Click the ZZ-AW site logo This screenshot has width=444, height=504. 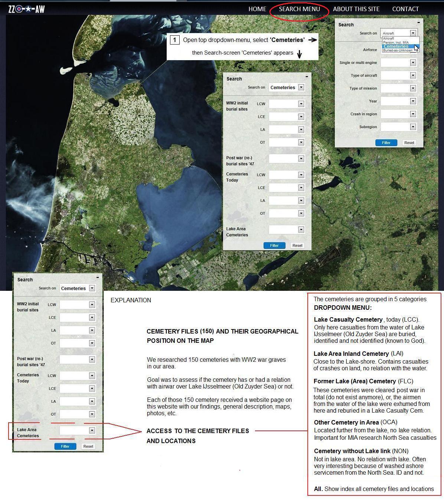[x=26, y=9]
